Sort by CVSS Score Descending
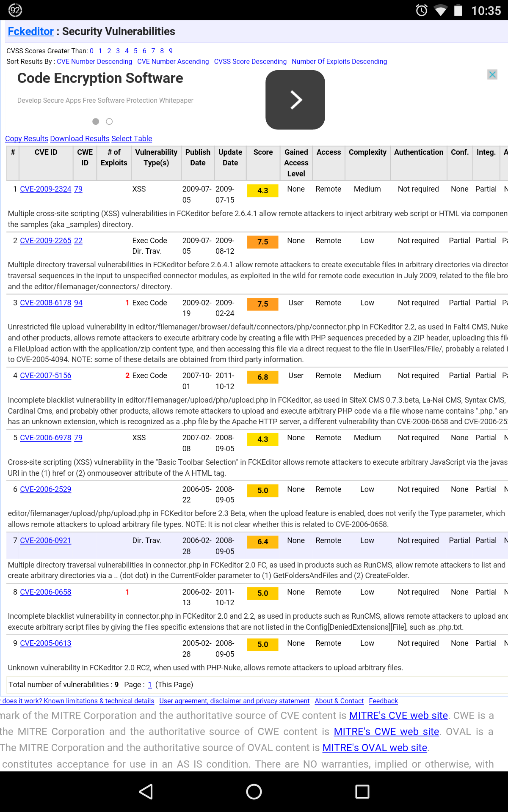The image size is (508, 812). pyautogui.click(x=250, y=61)
